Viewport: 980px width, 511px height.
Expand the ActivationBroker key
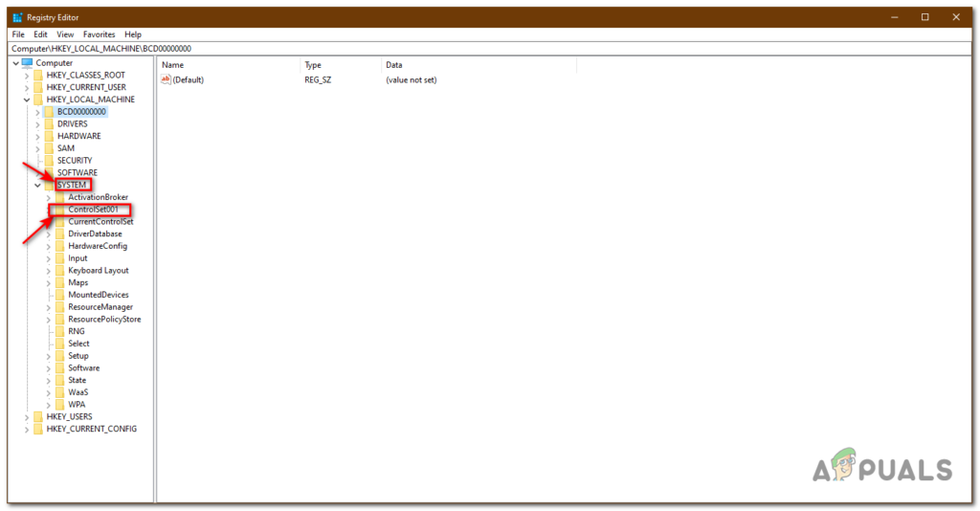pos(49,197)
